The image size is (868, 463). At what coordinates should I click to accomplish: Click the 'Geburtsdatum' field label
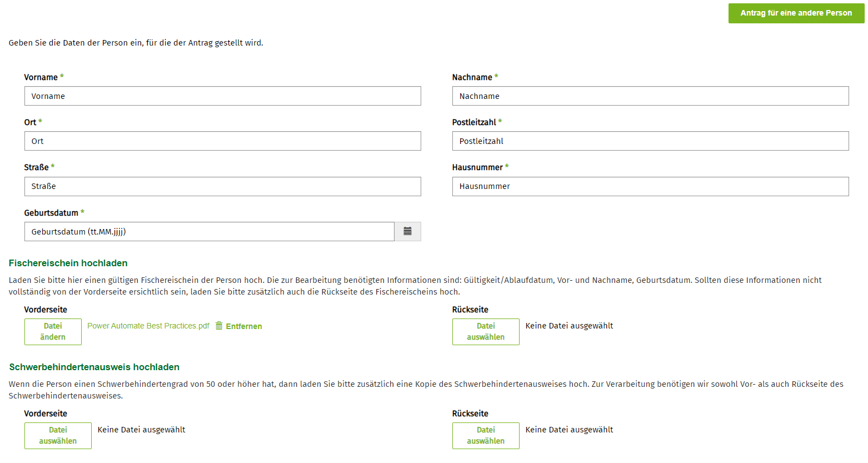pos(51,213)
